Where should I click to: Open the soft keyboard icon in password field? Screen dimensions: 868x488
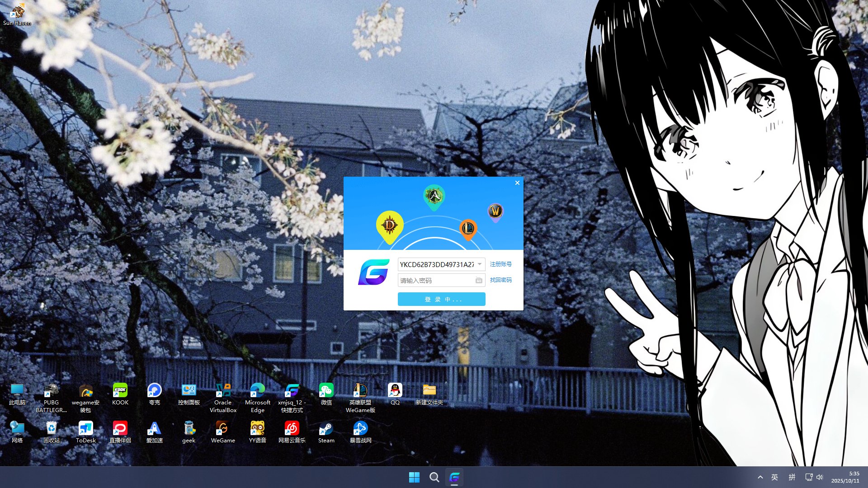coord(479,281)
